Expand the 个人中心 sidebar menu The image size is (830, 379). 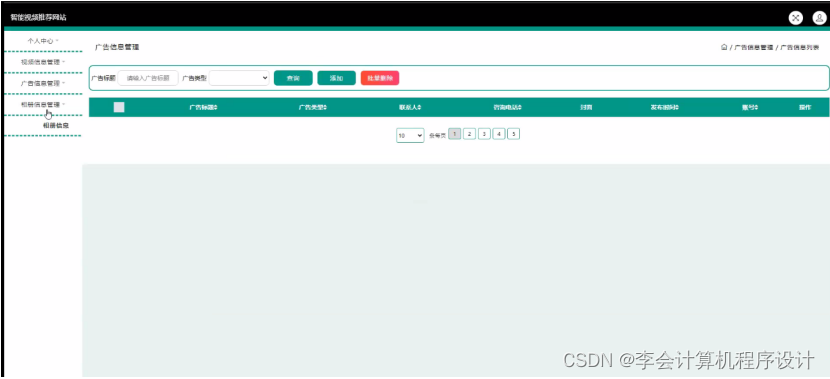point(43,40)
